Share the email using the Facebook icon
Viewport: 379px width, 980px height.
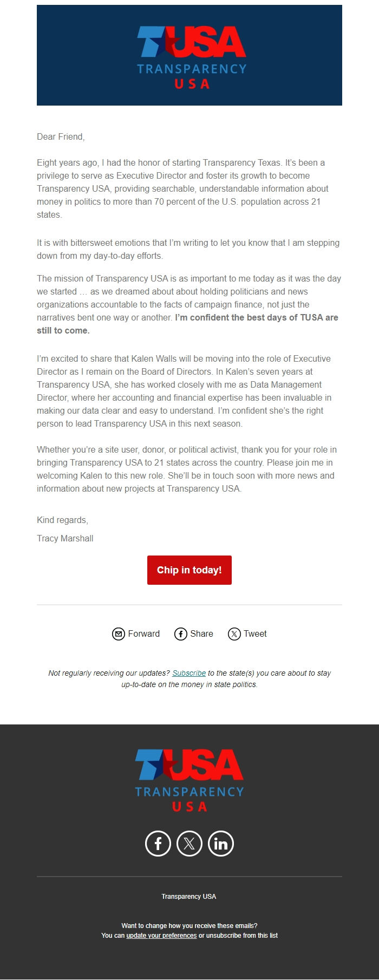pyautogui.click(x=180, y=633)
